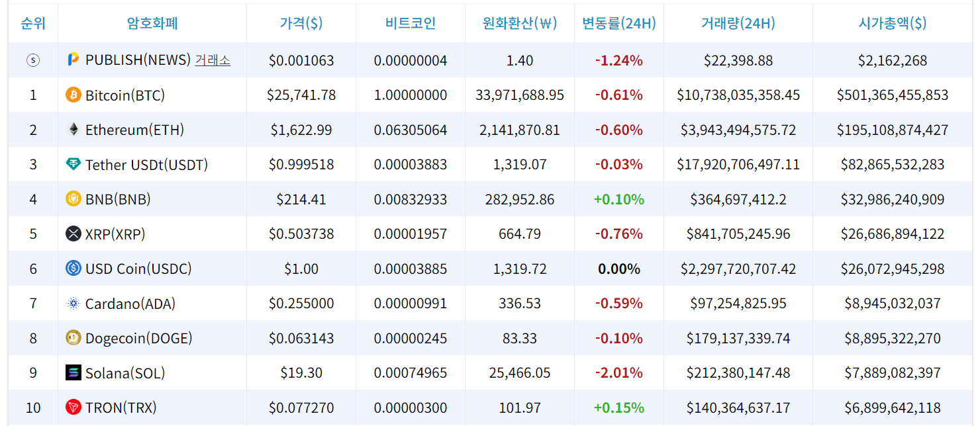Sort by the 순위 column header
Image resolution: width=980 pixels, height=426 pixels.
pyautogui.click(x=33, y=23)
